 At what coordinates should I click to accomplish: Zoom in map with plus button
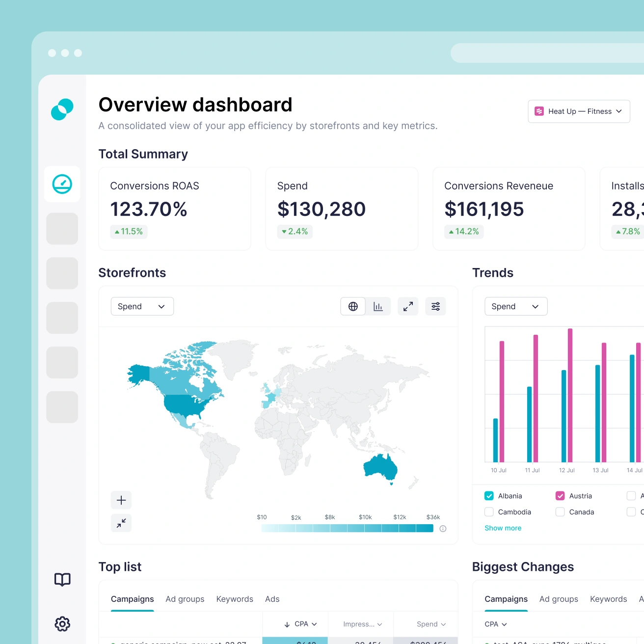pyautogui.click(x=121, y=500)
